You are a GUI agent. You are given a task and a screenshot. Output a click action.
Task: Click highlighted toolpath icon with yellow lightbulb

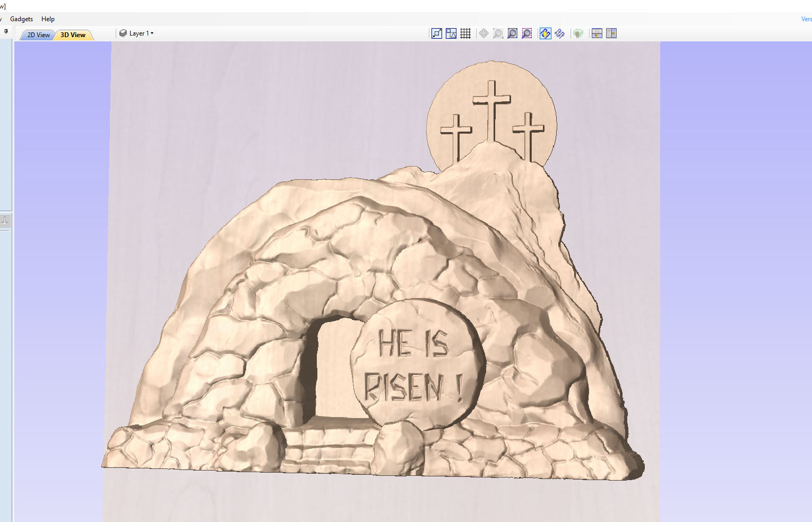545,33
